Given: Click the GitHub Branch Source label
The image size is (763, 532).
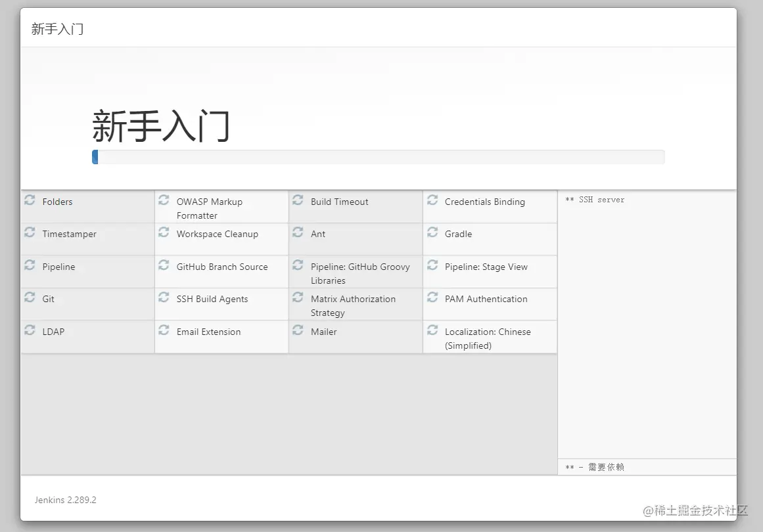Looking at the screenshot, I should 222,267.
